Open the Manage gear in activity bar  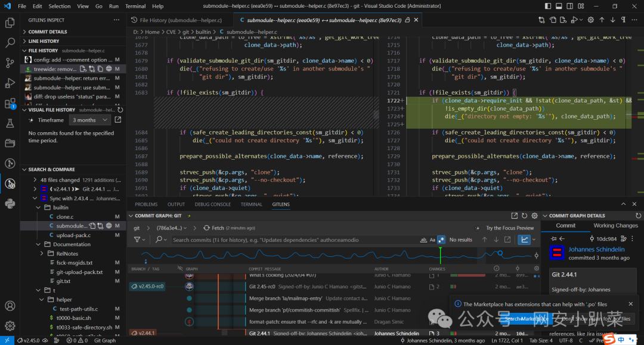10,326
